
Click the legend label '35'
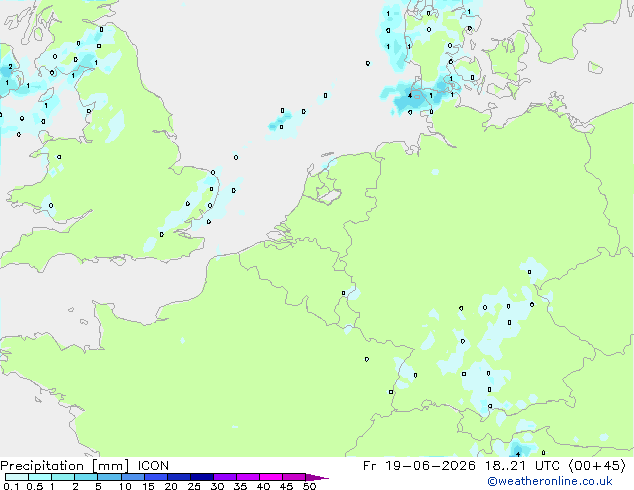click(240, 486)
